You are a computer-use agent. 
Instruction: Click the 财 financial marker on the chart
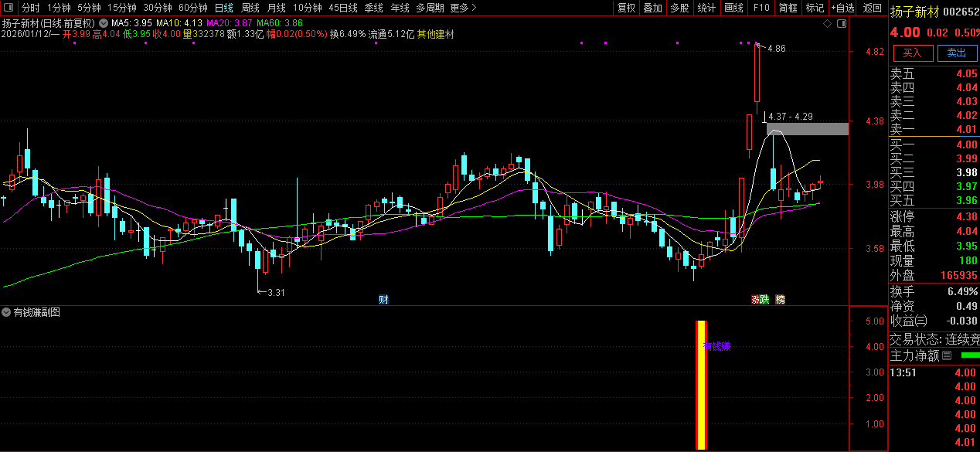click(383, 299)
